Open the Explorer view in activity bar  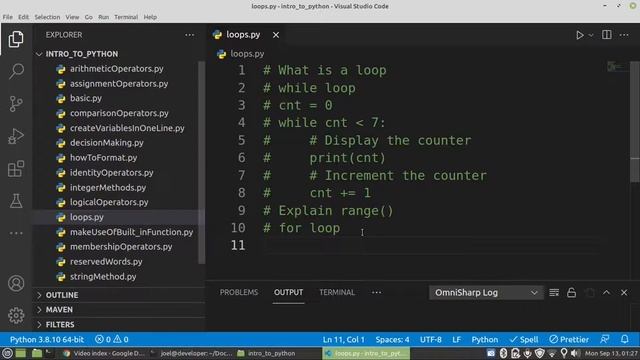[16, 39]
